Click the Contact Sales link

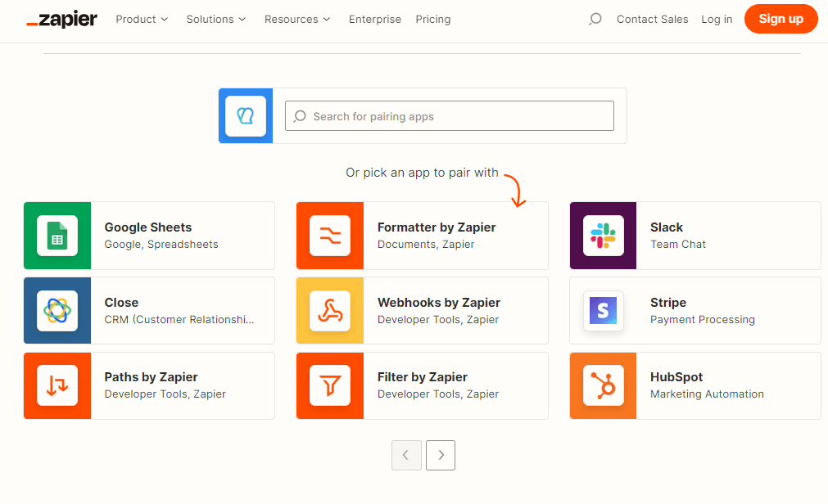652,19
